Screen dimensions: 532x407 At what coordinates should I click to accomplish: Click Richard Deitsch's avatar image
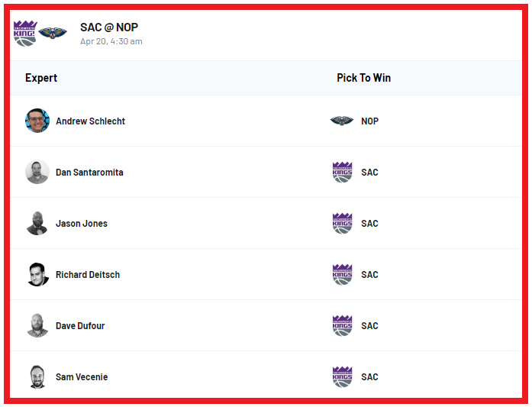pos(37,275)
